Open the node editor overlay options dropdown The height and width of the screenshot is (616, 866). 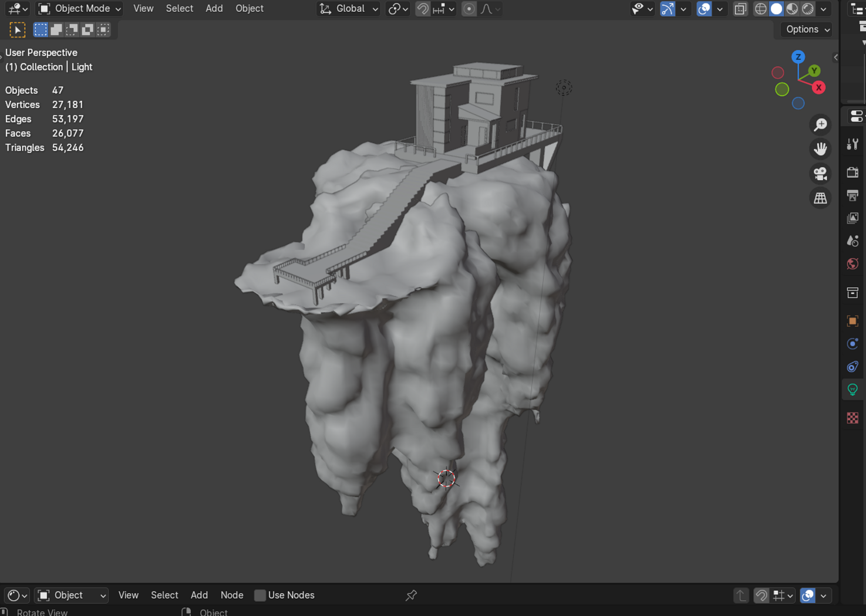tap(824, 595)
